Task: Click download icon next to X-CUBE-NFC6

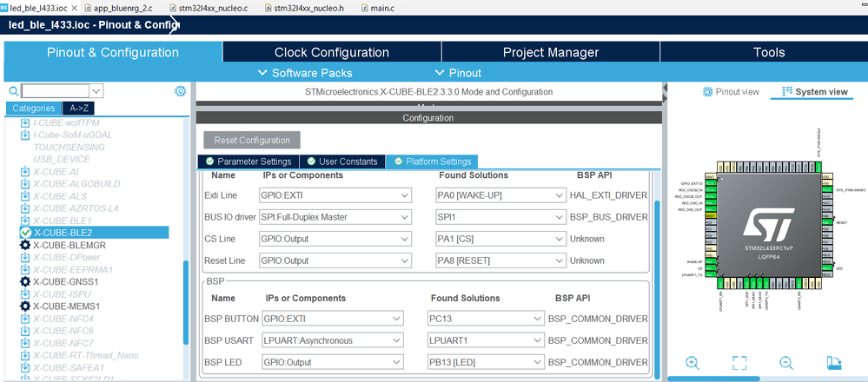Action: (25, 331)
